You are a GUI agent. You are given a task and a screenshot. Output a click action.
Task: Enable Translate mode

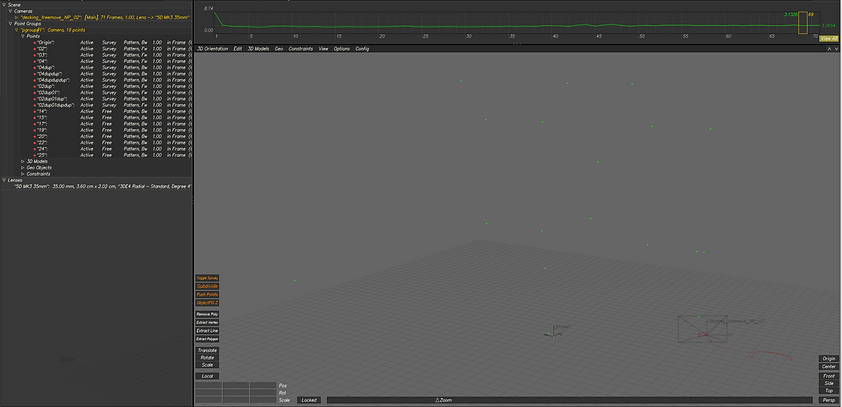coord(207,350)
